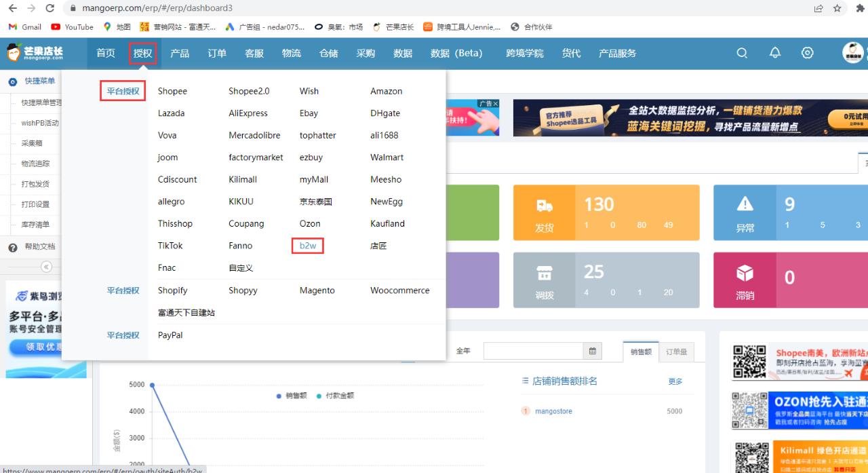Collapse the left sidebar with the chevron toggle

tap(45, 267)
